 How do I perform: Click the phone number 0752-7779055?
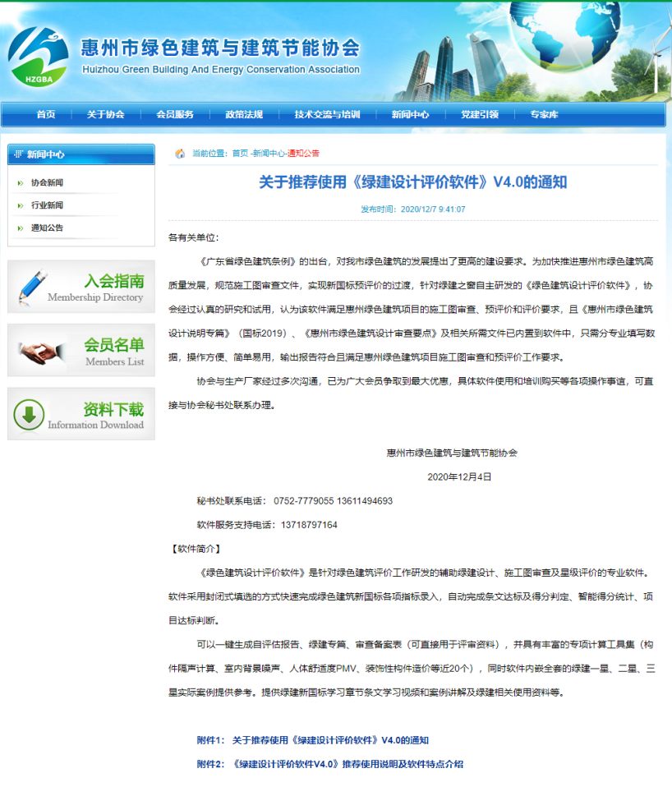tap(303, 501)
